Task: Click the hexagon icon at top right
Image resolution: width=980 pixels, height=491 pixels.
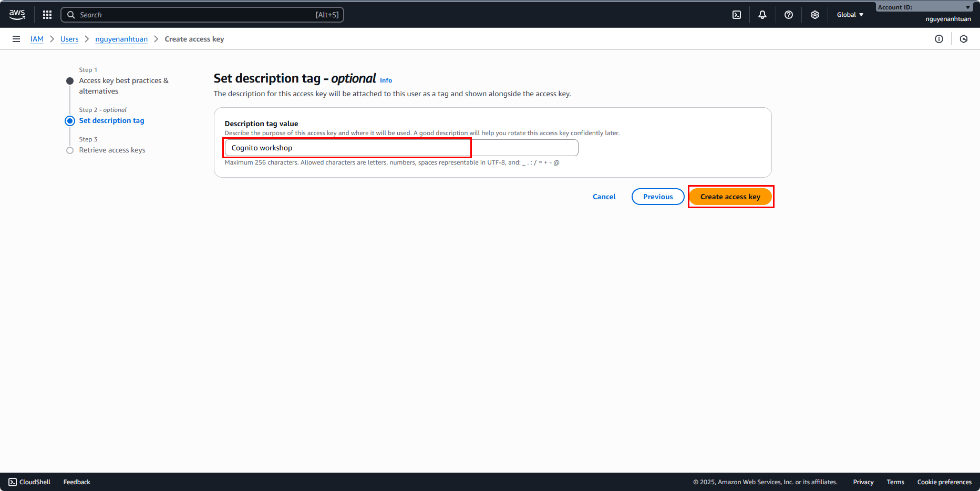Action: (x=964, y=39)
